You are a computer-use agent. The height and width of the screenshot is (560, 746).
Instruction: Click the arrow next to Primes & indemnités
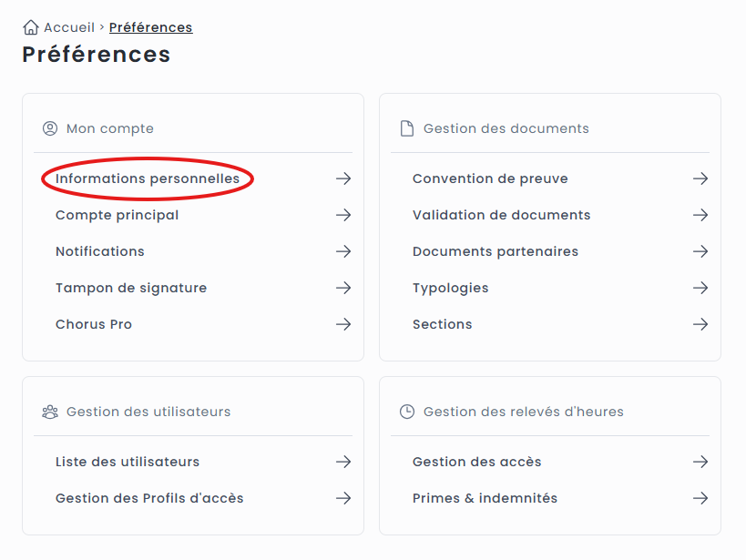(700, 498)
